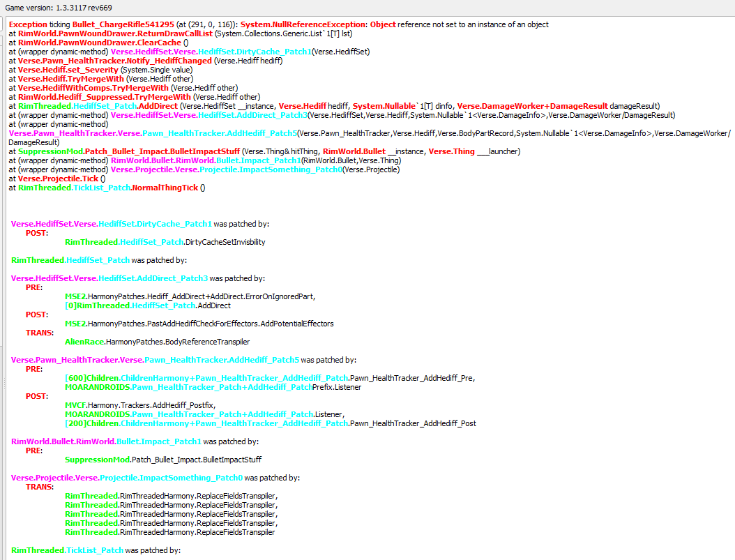Select the 'Pawn_HealthTracker.Notify_HediffChanged' stack line

coord(146,61)
